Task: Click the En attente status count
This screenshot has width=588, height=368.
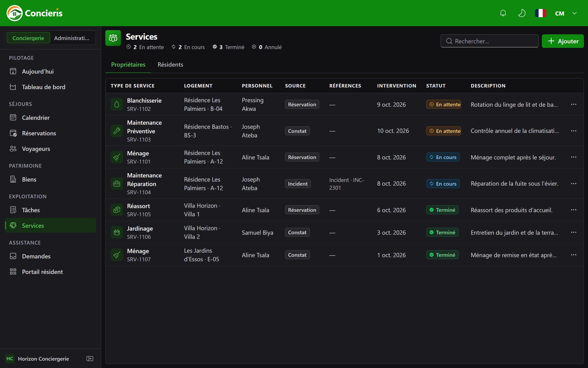Action: click(145, 47)
